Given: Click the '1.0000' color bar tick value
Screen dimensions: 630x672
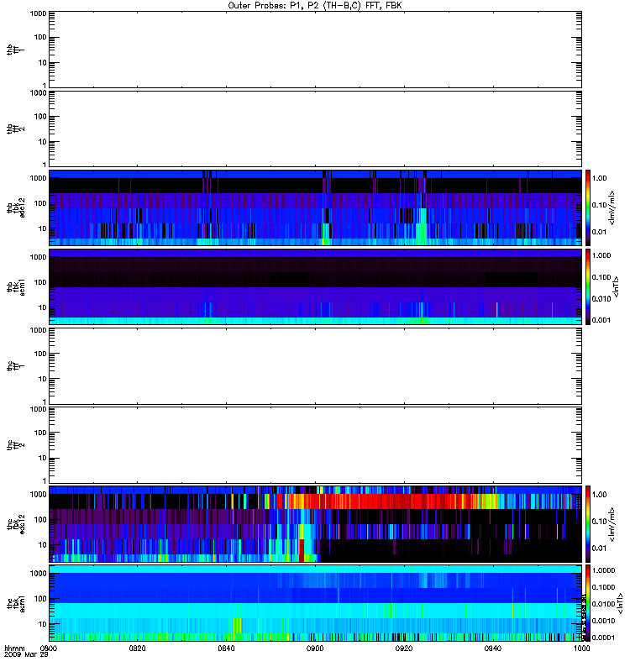Looking at the screenshot, I should click(603, 570).
